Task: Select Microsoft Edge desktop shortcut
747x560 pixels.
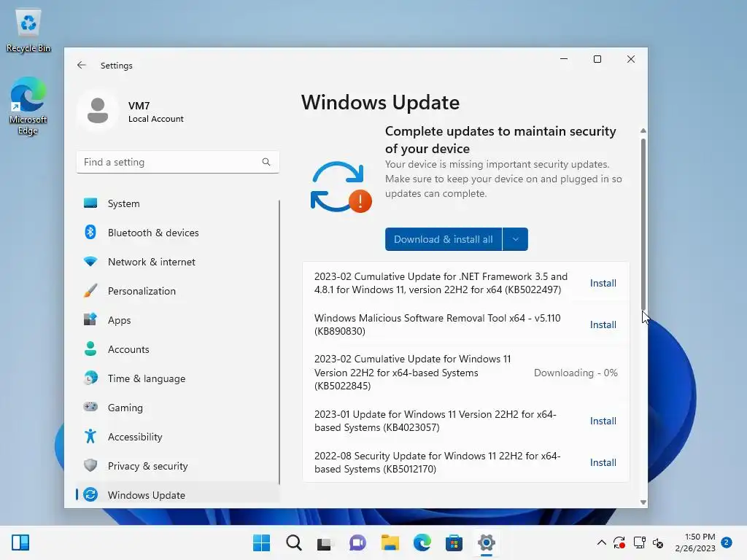Action: (x=28, y=106)
